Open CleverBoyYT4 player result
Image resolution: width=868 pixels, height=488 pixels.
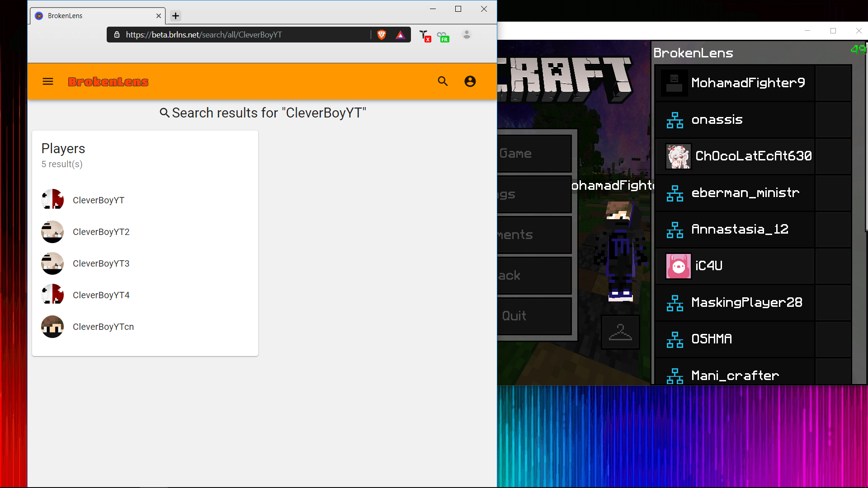pyautogui.click(x=145, y=295)
